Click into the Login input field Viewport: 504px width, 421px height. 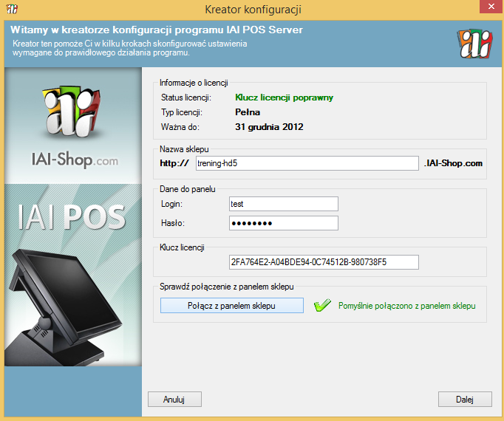[284, 204]
